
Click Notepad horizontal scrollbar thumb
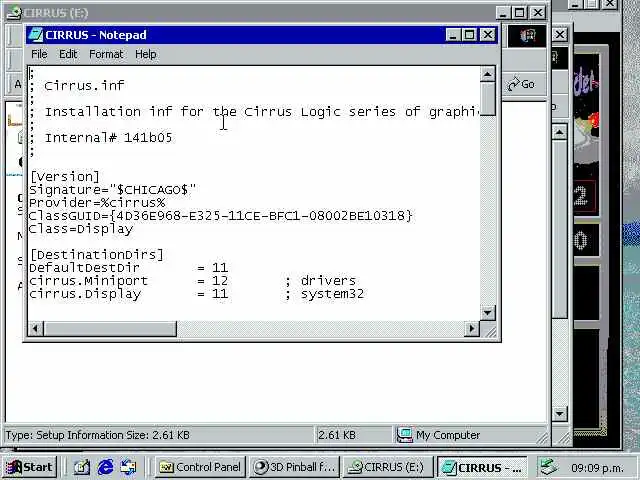coord(110,329)
